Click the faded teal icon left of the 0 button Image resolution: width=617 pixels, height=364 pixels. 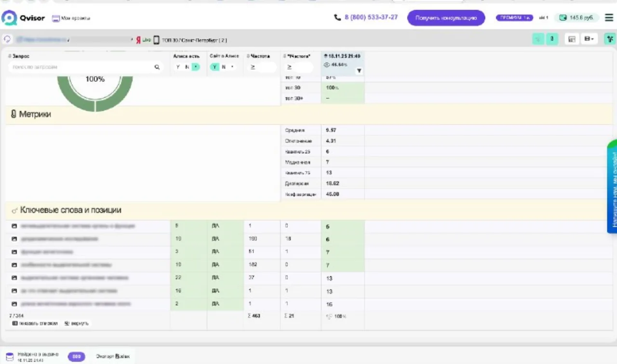pos(537,39)
